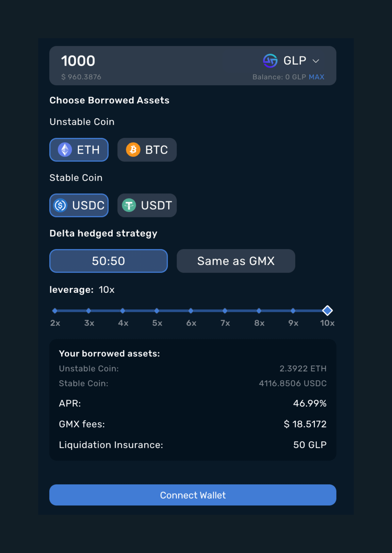Viewport: 392px width, 553px height.
Task: Set leverage to 2x marker
Action: coord(55,310)
